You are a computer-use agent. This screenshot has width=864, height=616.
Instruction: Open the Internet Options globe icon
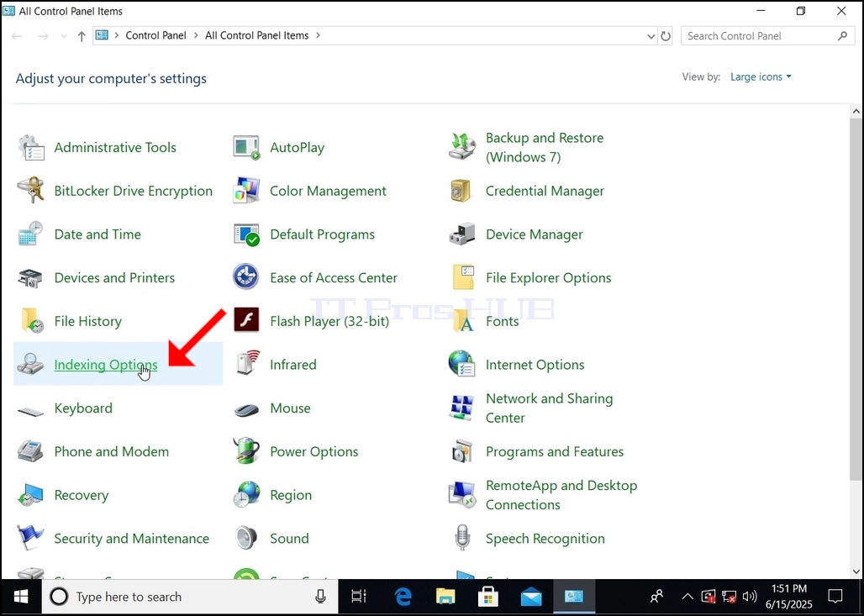pos(461,364)
